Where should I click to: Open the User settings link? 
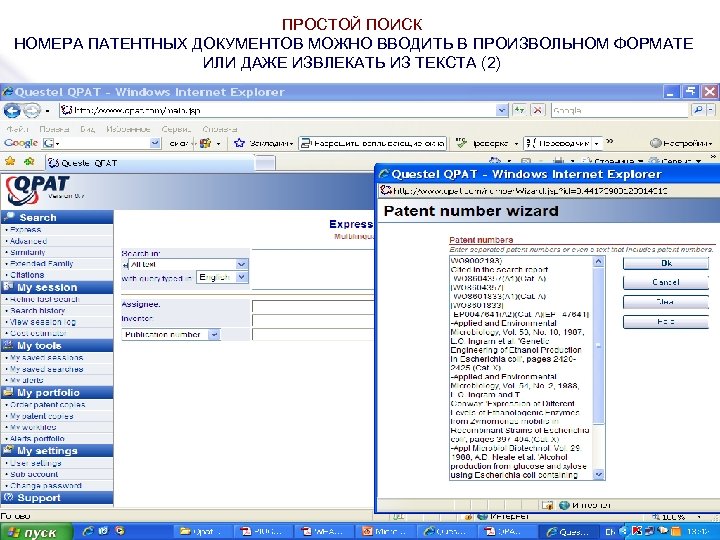point(36,463)
